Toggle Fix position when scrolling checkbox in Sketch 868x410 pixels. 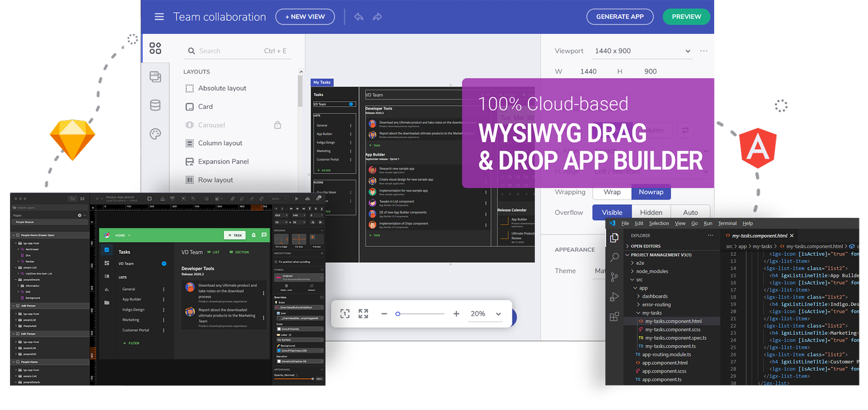(x=276, y=262)
